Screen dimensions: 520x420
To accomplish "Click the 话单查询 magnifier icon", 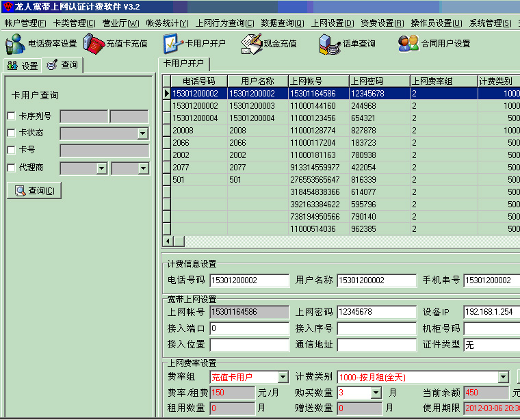I will coord(330,44).
